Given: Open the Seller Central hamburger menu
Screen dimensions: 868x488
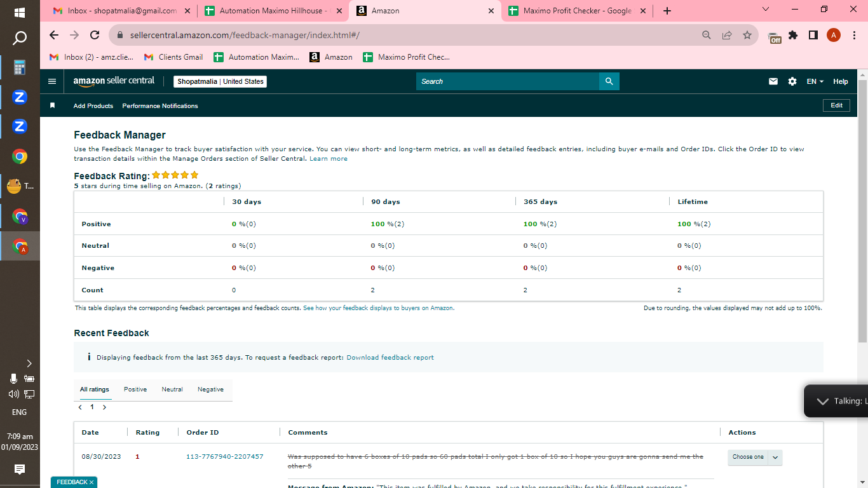Looking at the screenshot, I should pos(52,81).
